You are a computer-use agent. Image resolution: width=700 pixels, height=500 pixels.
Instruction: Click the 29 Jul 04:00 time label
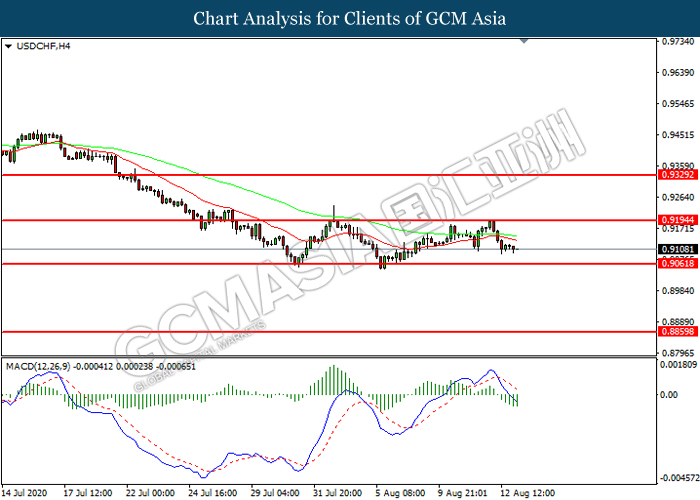pos(275,493)
